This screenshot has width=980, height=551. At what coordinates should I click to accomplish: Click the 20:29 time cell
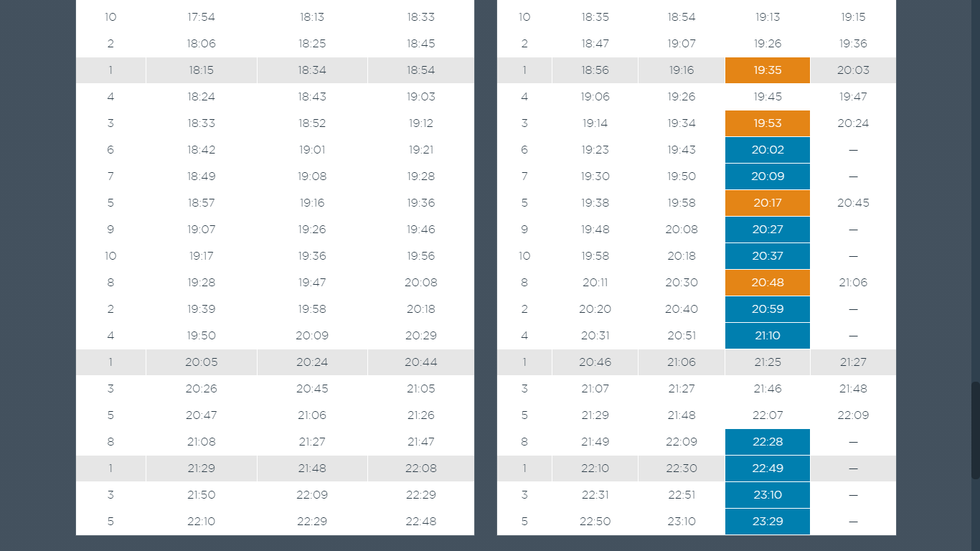tap(421, 336)
